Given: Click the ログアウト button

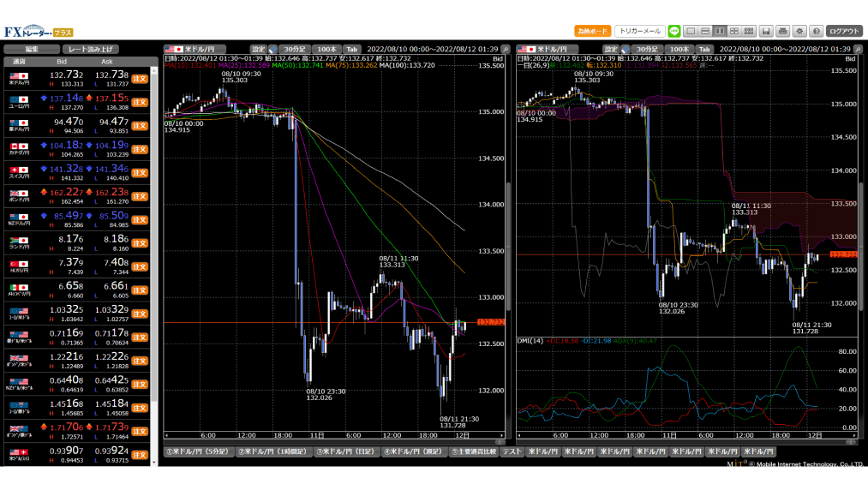Looking at the screenshot, I should [x=844, y=32].
